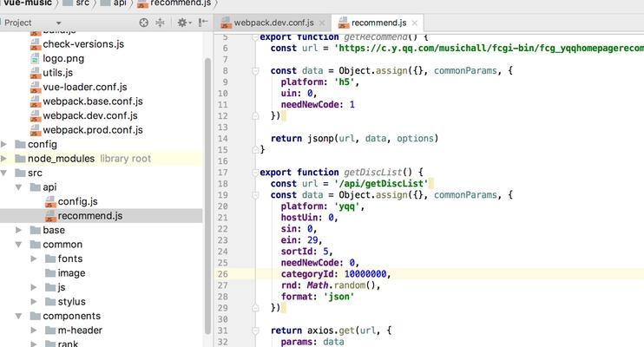The image size is (644, 347).
Task: Close the webpack.dev.conf.js tab
Action: pos(322,23)
